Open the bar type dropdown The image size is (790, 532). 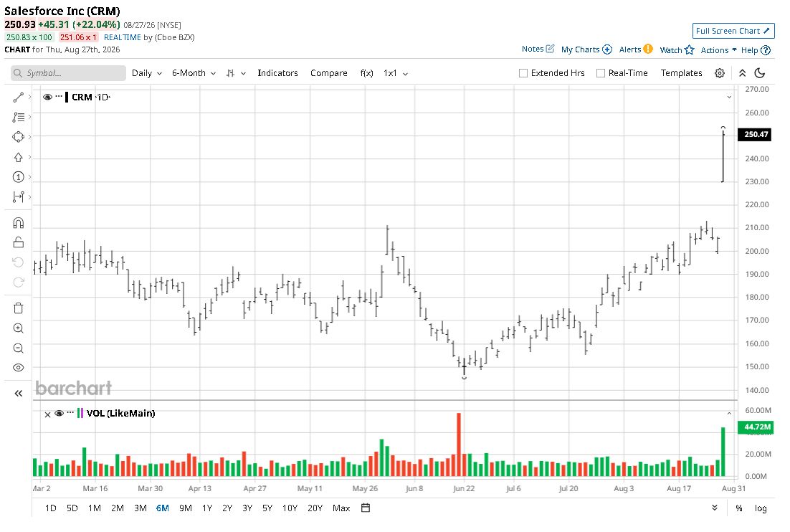[236, 73]
